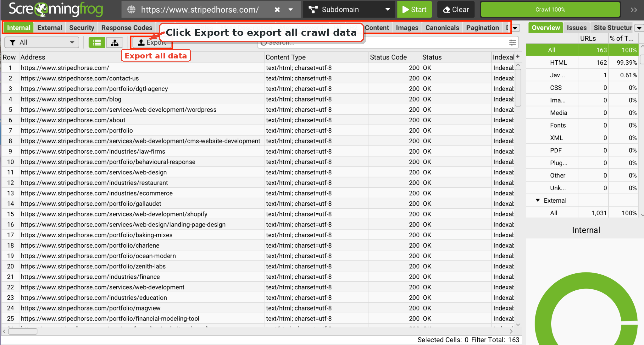
Task: Click the globe icon in the URL bar
Action: click(x=131, y=9)
